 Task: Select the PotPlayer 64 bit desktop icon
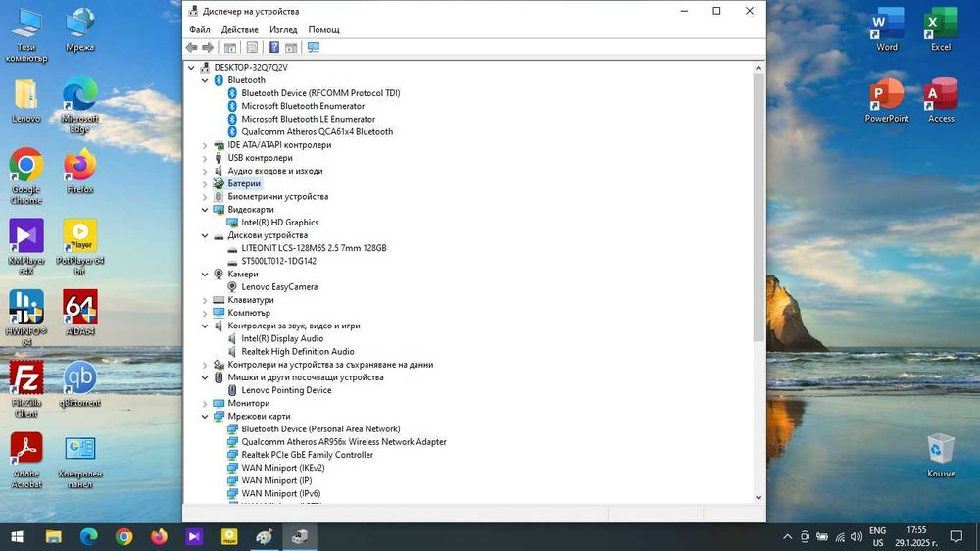(80, 247)
